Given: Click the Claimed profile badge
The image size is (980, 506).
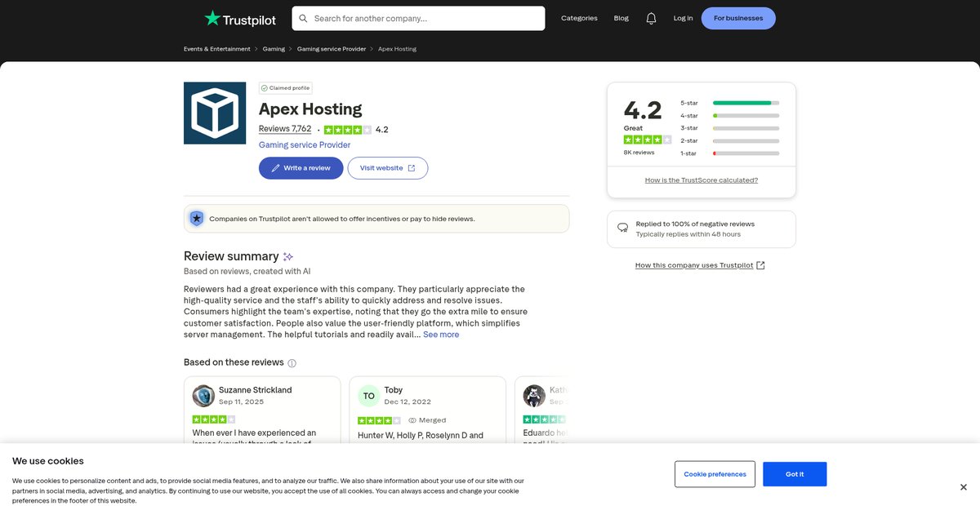Looking at the screenshot, I should click(285, 88).
